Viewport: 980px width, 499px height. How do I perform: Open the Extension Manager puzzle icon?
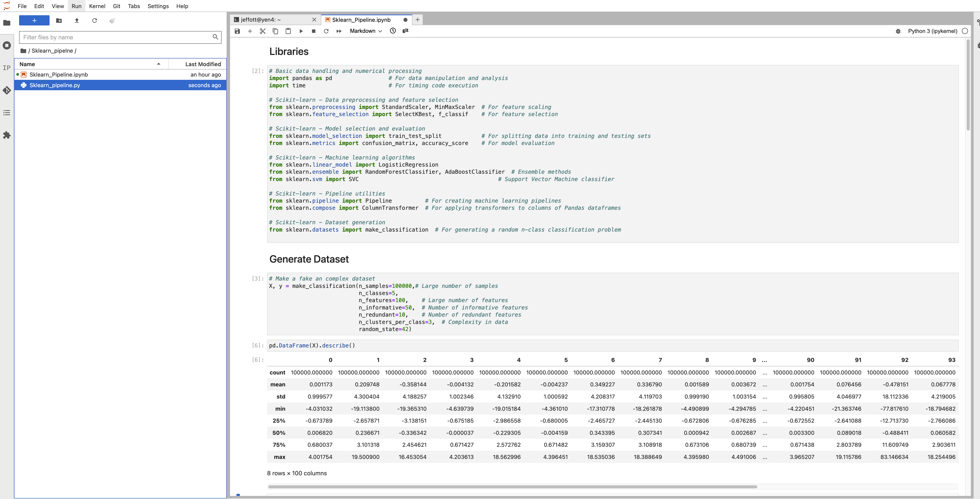(x=7, y=135)
